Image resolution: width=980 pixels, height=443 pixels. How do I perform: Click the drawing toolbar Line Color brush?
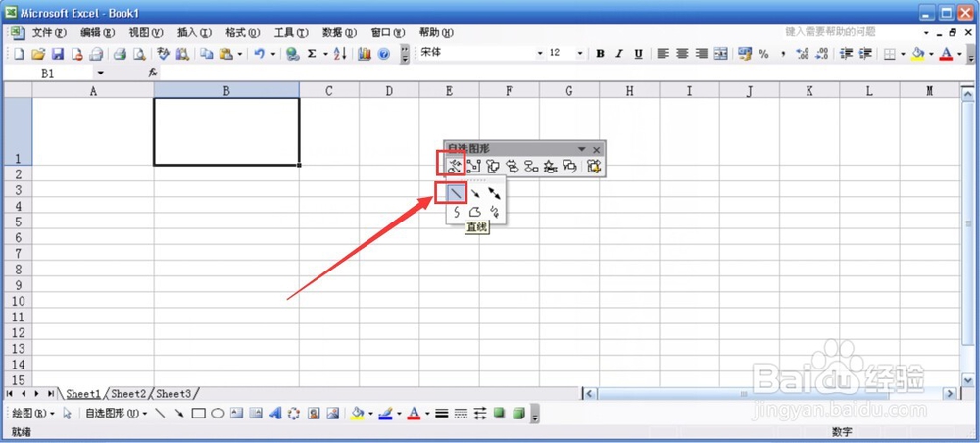coord(385,413)
